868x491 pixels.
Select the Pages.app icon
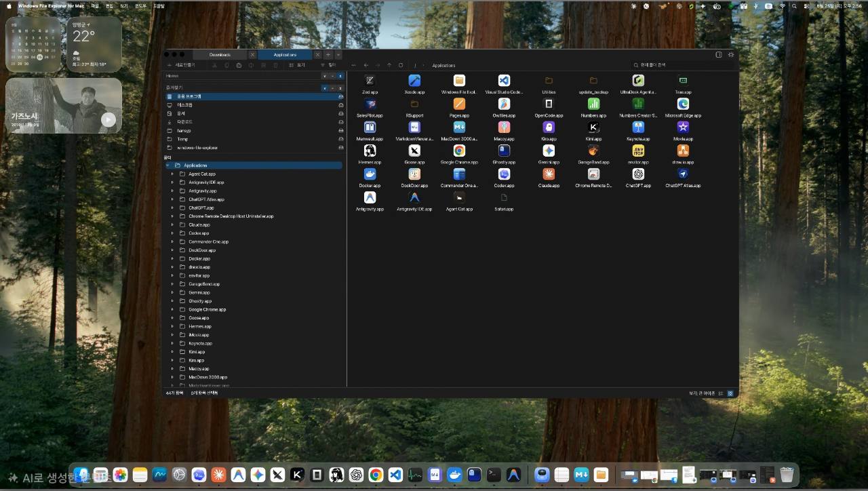(459, 104)
